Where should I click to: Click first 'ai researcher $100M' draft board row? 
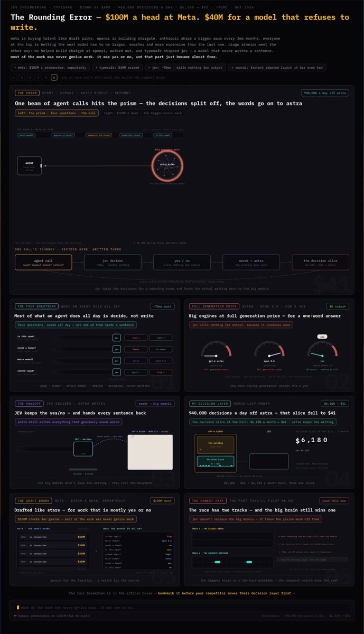click(52, 537)
